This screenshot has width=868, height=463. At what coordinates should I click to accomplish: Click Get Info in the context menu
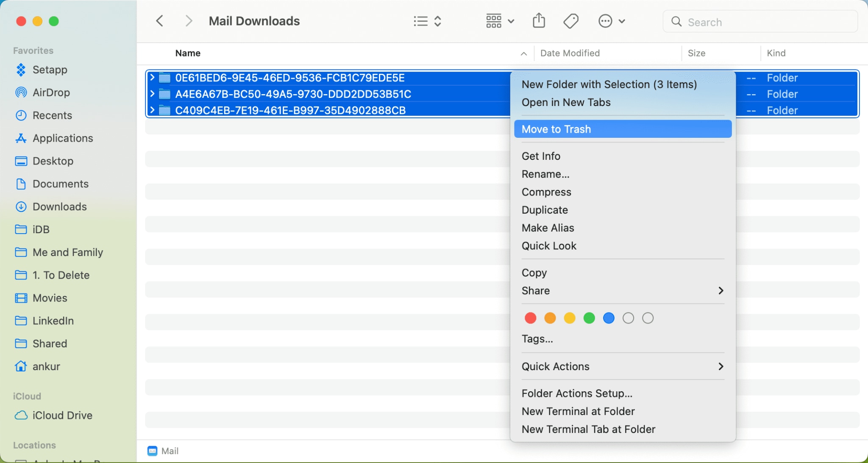[540, 156]
